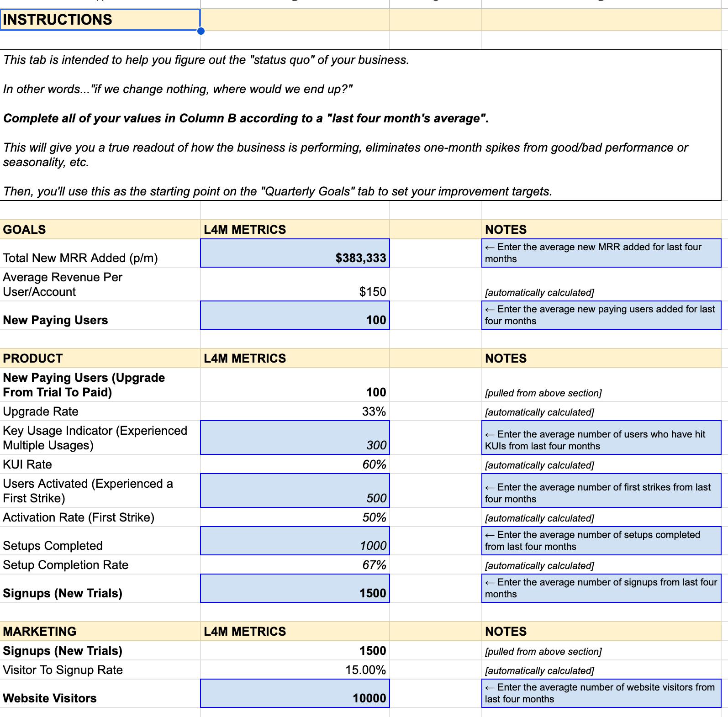
Task: Click the GOALS section header cell
Action: click(x=100, y=230)
